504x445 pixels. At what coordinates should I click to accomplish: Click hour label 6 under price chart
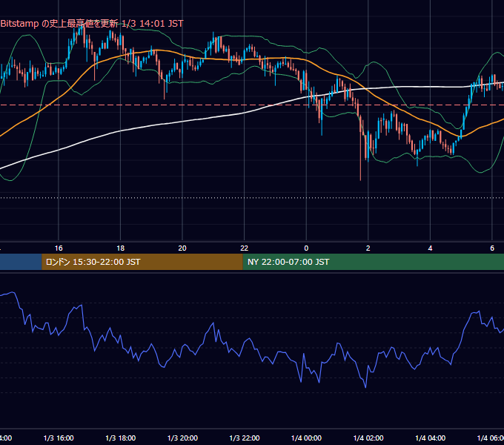point(492,248)
